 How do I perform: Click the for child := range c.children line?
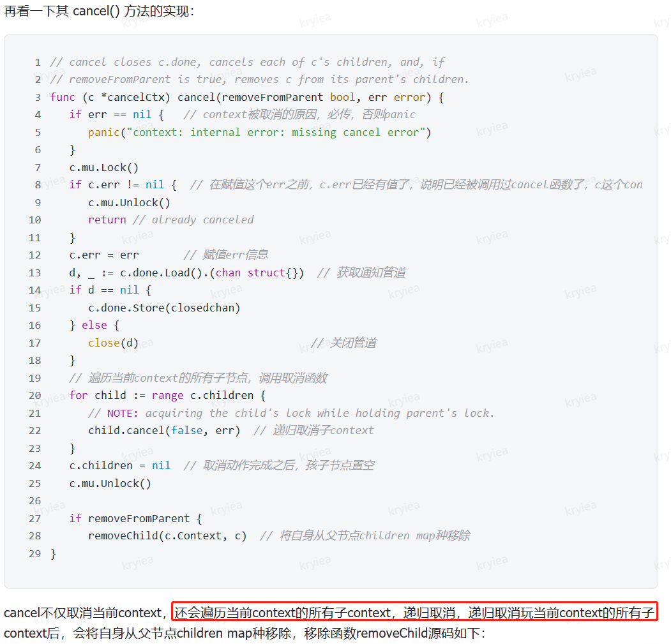167,395
